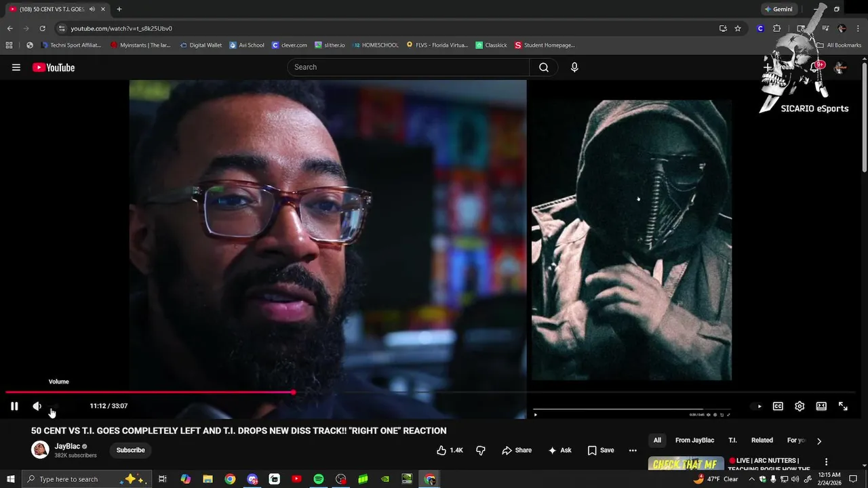The width and height of the screenshot is (868, 488).
Task: Subscribe to JayBlac
Action: tap(130, 450)
